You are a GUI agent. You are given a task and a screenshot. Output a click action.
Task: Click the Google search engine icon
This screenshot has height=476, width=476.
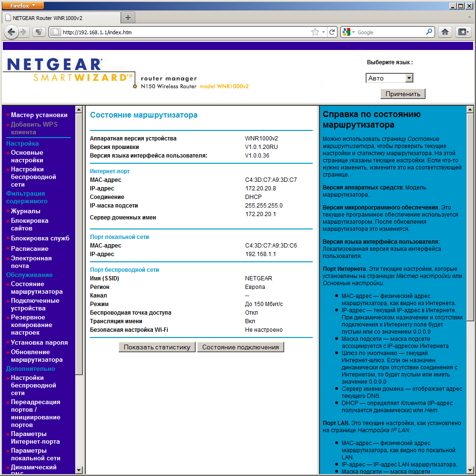pos(346,32)
